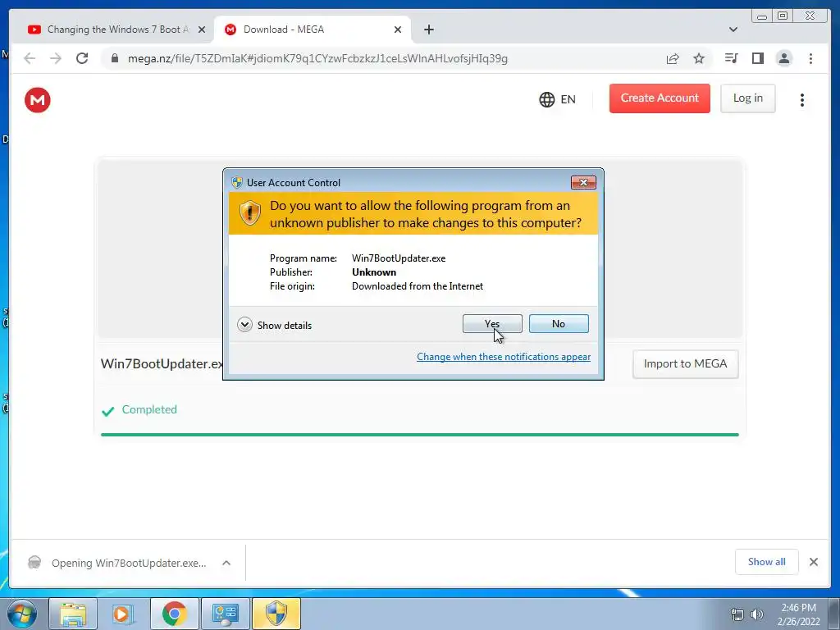Open Windows Explorer from taskbar
Screen dimensions: 840x630
click(x=73, y=614)
